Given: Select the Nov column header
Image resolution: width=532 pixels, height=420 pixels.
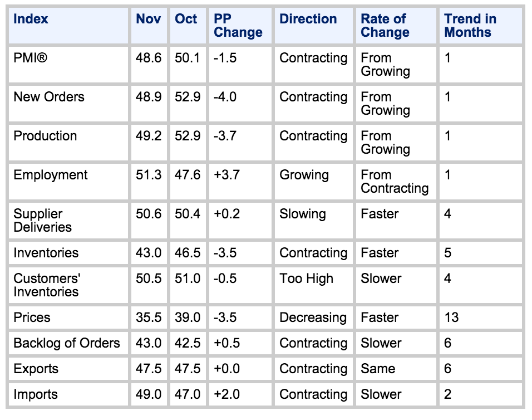Looking at the screenshot, I should tap(148, 19).
